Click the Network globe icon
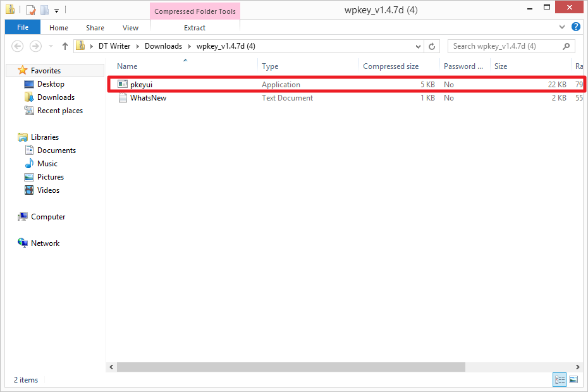The image size is (588, 392). (x=23, y=243)
